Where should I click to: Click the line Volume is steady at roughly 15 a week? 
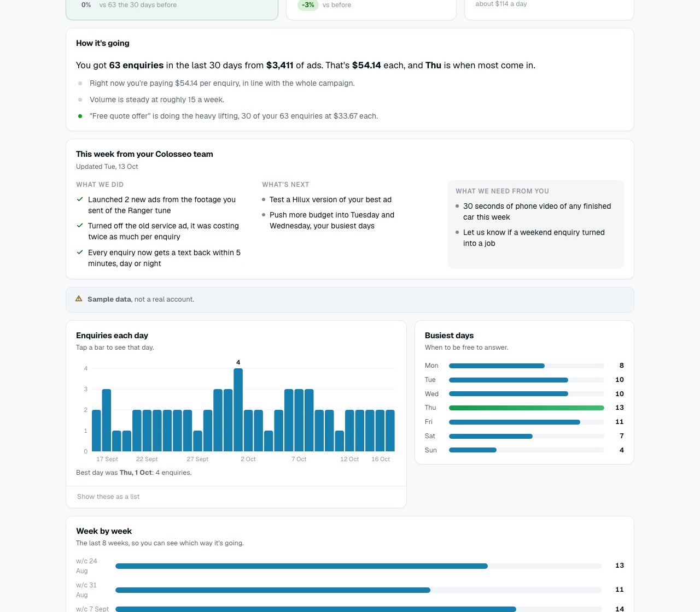(x=157, y=99)
